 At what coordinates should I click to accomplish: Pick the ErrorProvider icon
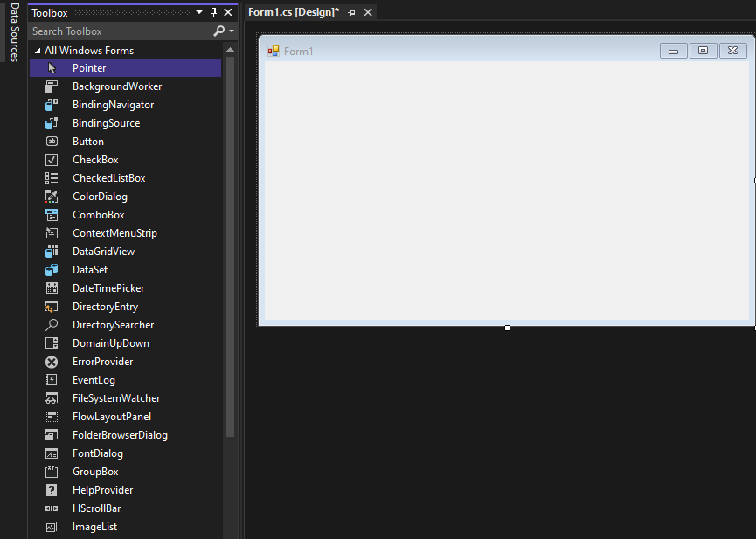[x=52, y=362]
